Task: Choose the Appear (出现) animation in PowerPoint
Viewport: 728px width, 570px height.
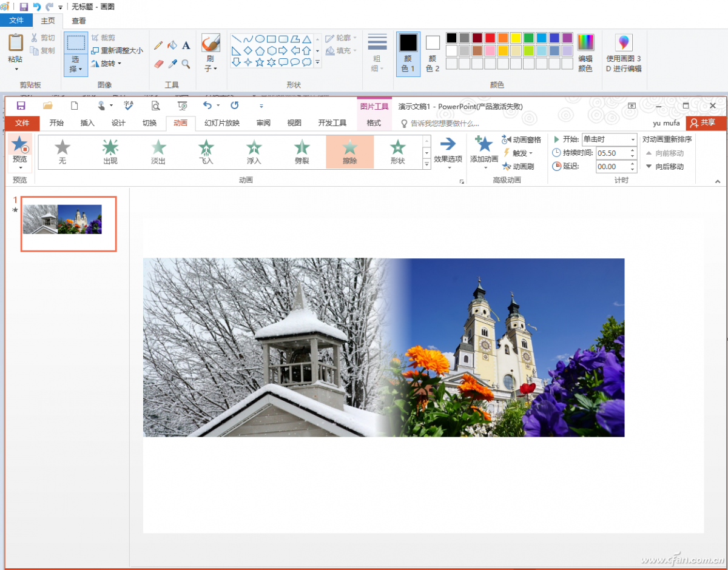Action: [110, 152]
